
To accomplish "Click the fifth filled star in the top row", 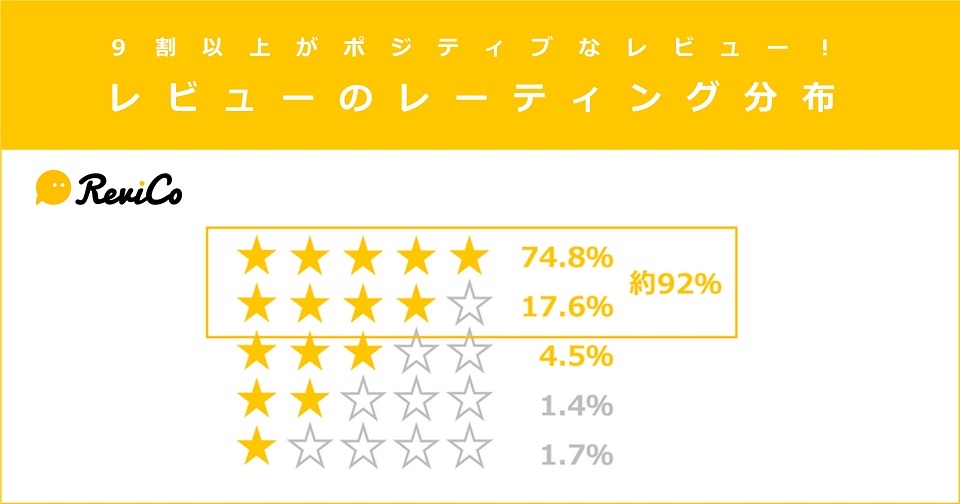I will [469, 258].
